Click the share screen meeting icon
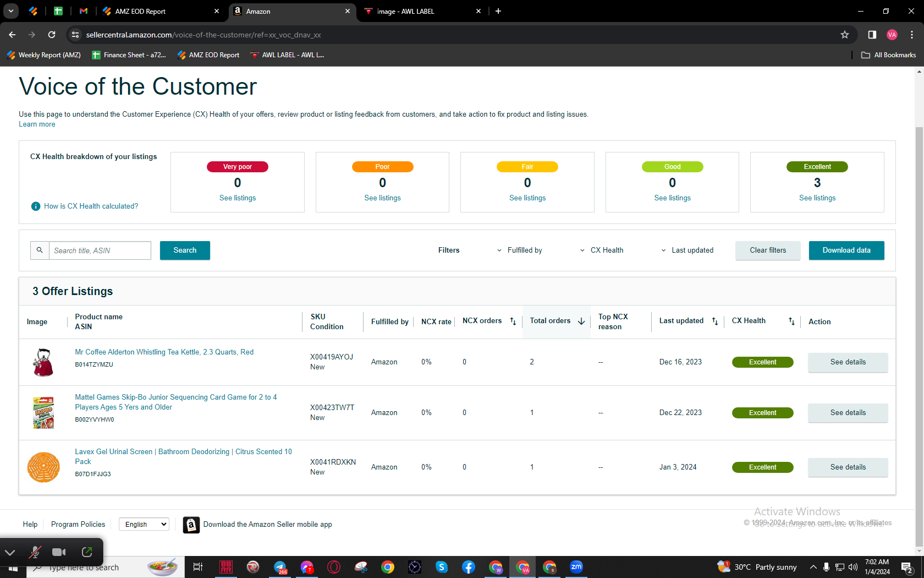924x578 pixels. point(87,552)
